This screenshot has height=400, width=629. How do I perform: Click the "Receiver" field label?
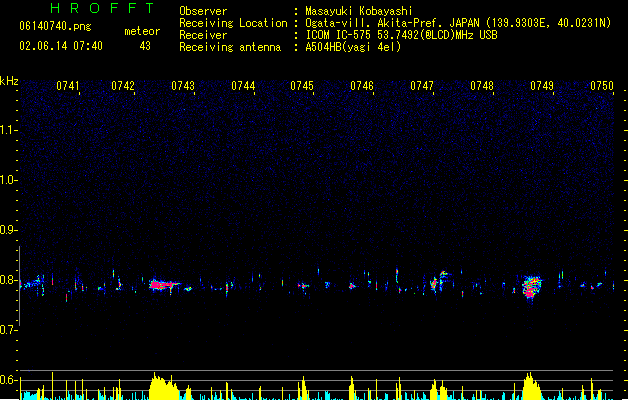click(203, 35)
